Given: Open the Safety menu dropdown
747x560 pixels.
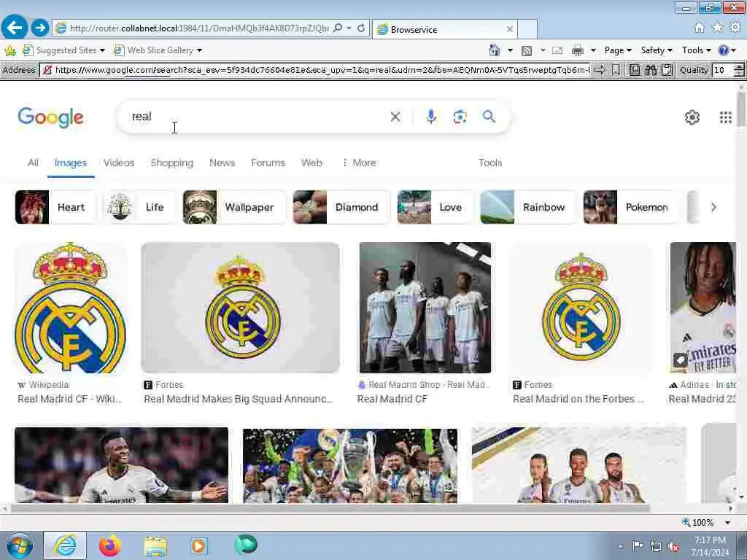Looking at the screenshot, I should (657, 50).
